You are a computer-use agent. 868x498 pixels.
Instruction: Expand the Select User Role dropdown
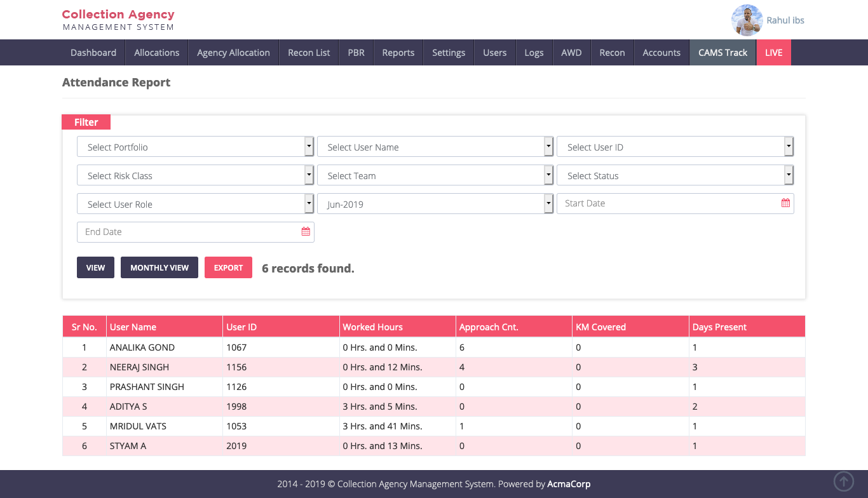click(195, 204)
